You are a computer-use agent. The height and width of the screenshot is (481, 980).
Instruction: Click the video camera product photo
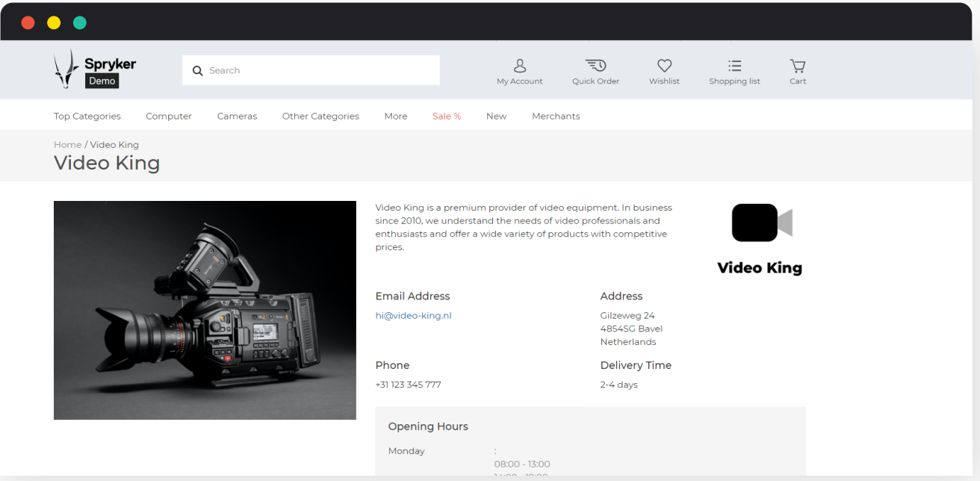coord(205,310)
